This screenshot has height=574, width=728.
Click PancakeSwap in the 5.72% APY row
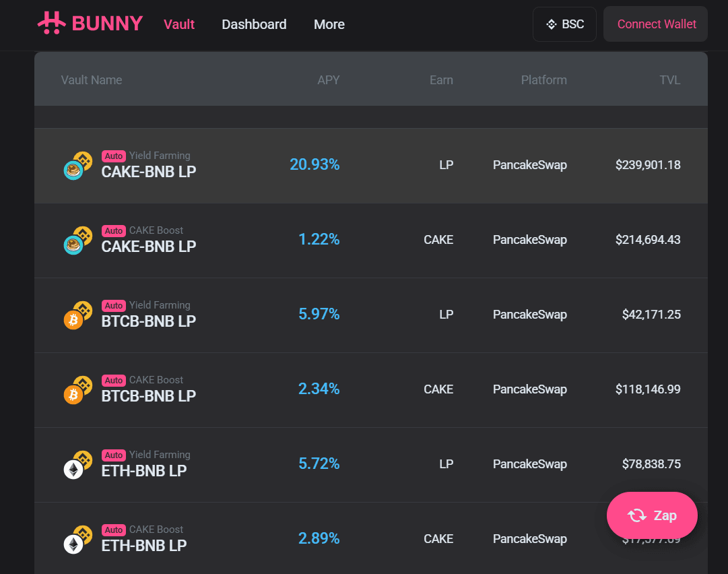530,464
